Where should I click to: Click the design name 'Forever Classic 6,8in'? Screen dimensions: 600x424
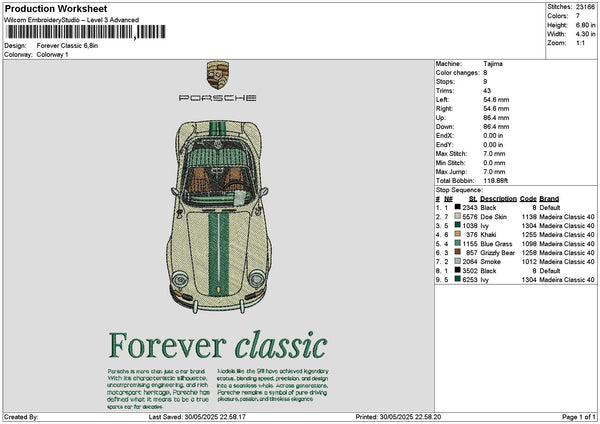[67, 46]
